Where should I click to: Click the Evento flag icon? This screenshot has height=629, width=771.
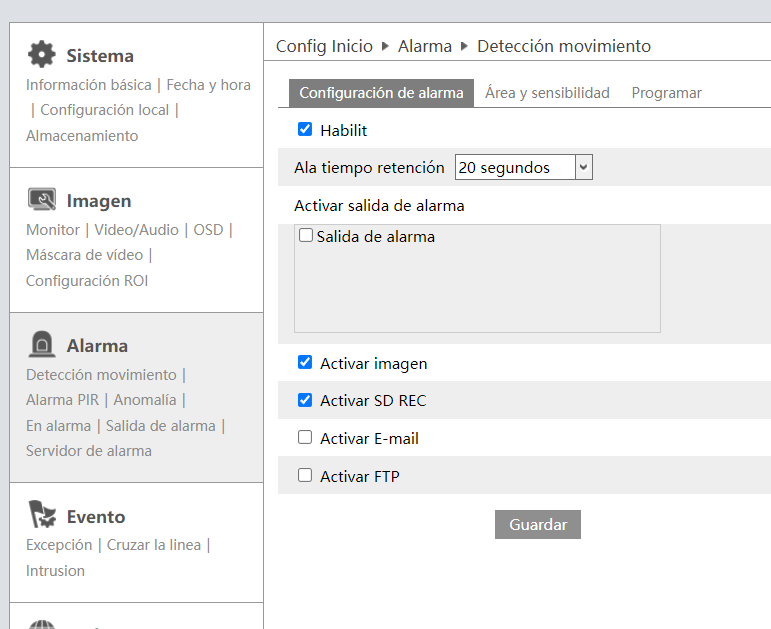coord(42,514)
